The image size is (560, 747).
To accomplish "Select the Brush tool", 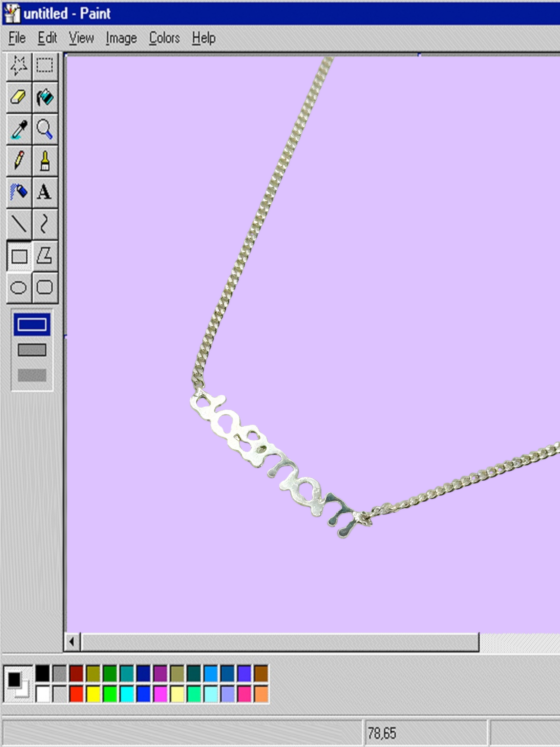I will (x=45, y=160).
